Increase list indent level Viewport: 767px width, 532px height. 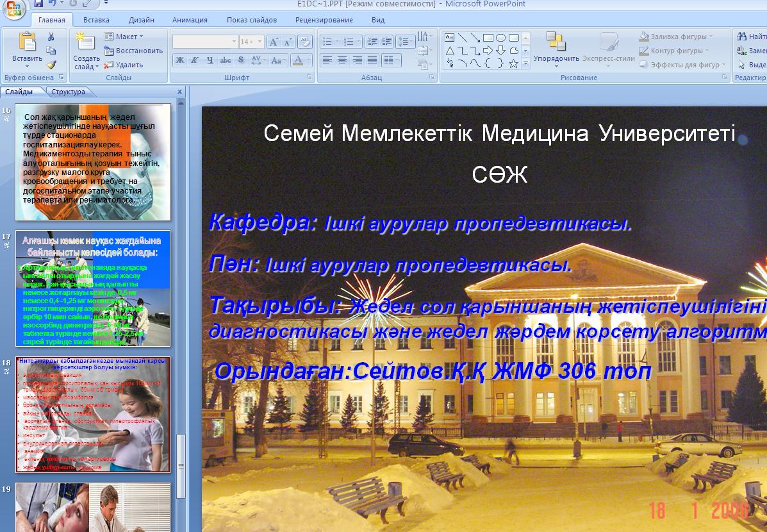coord(386,42)
